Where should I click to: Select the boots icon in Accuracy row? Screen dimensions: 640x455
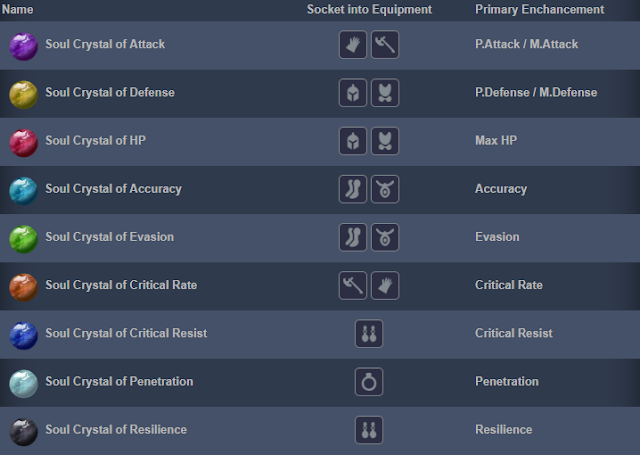pyautogui.click(x=353, y=189)
